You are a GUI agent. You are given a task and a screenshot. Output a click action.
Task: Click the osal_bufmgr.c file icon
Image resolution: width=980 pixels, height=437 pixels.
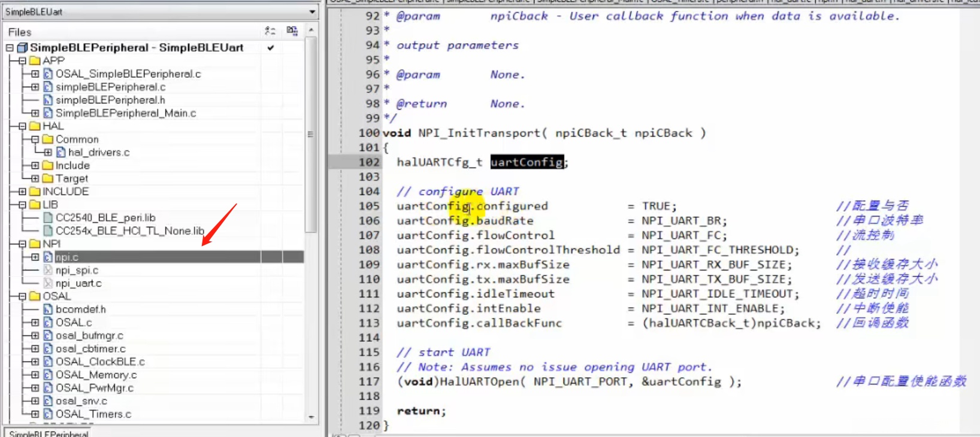(x=48, y=335)
